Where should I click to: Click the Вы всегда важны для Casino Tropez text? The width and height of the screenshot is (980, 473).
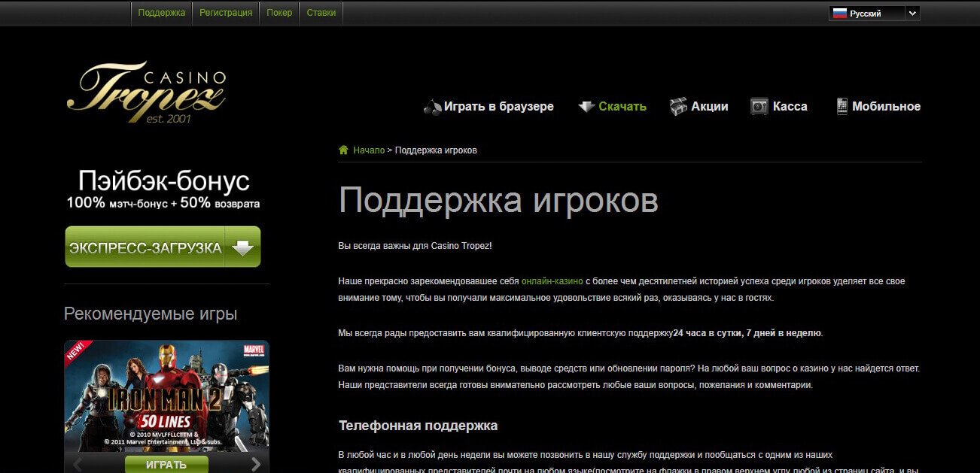click(x=415, y=246)
